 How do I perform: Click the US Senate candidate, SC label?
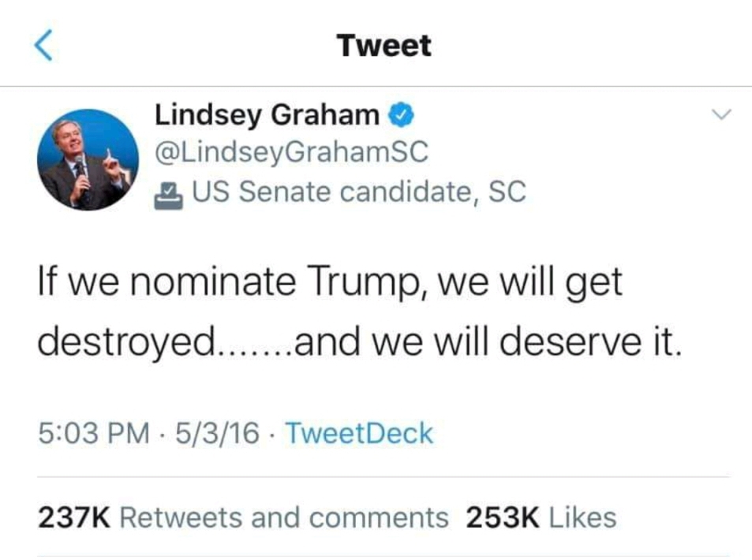coord(359,192)
